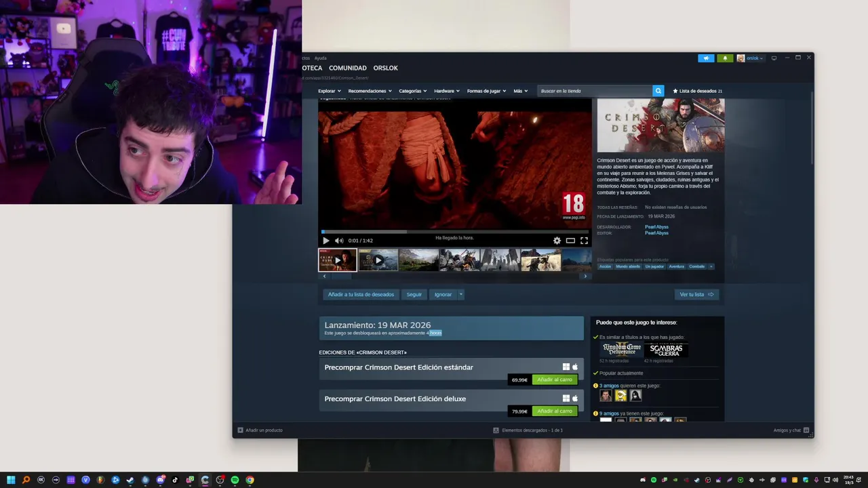Open the orslok account dropdown
Screen dimensions: 868x488
tap(751, 58)
